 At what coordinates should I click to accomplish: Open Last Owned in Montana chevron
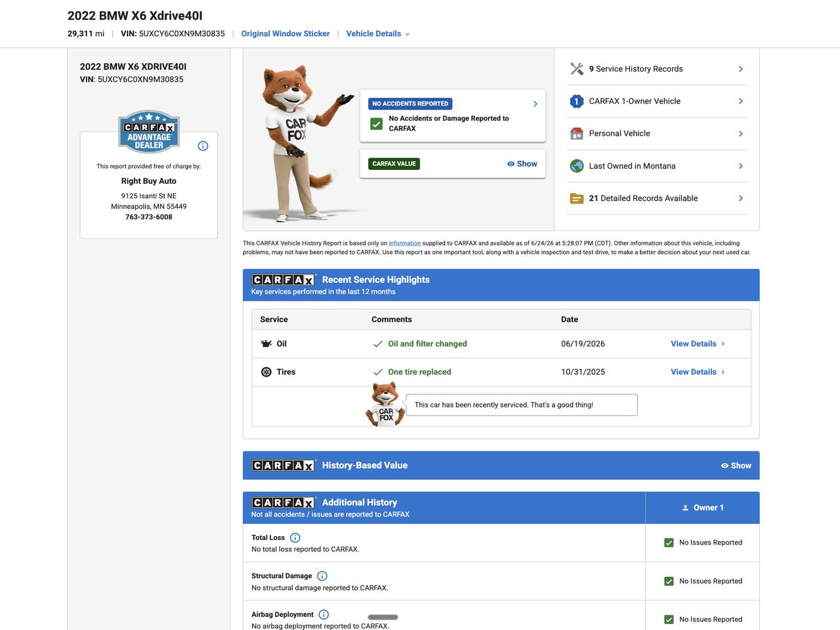741,166
